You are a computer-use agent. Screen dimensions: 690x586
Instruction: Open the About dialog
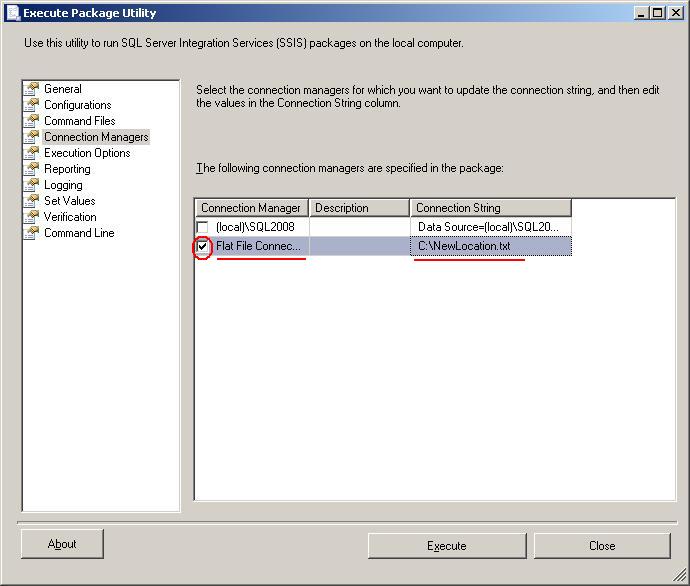click(x=62, y=544)
